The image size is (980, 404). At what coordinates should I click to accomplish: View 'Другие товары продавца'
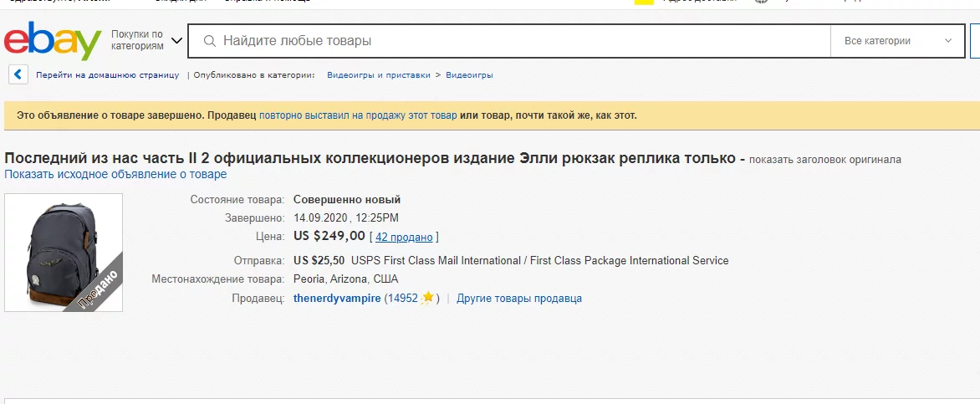coord(519,299)
